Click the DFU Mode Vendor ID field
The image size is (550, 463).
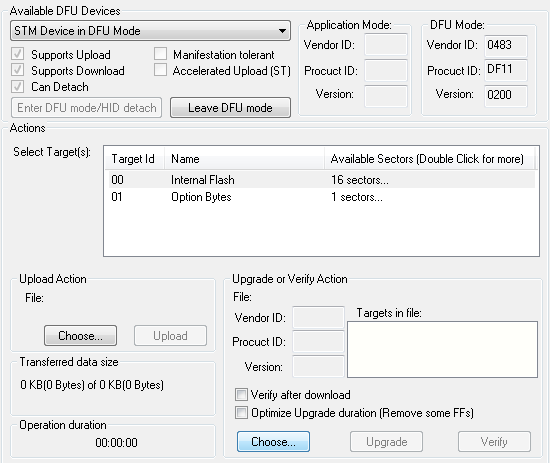[506, 45]
